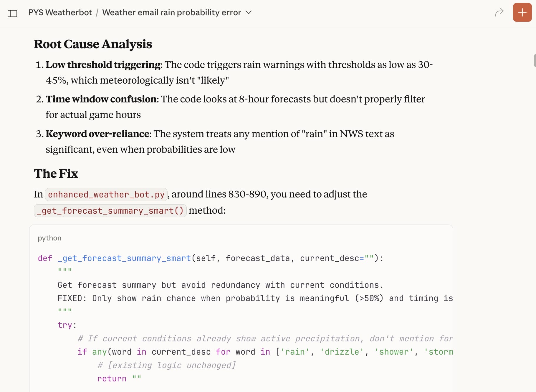
Task: Open the PYS Weatherbot project link
Action: click(60, 12)
